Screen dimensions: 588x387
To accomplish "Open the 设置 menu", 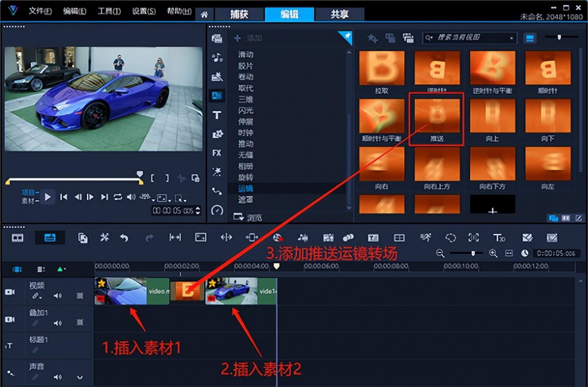I will [x=144, y=12].
